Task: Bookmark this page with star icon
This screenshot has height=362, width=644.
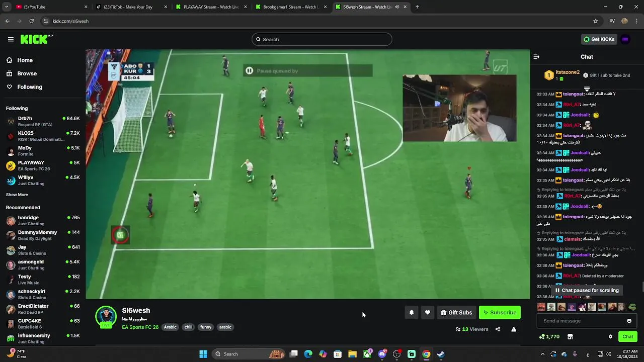Action: (596, 21)
